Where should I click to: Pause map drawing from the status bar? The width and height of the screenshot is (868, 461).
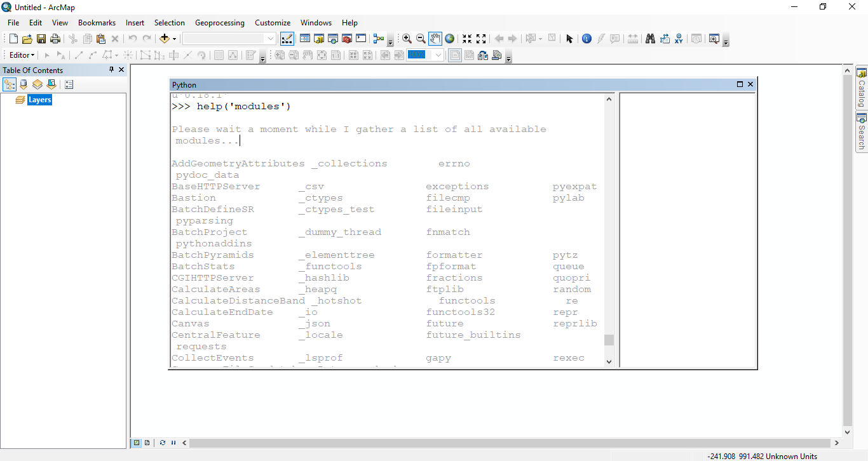coord(173,443)
